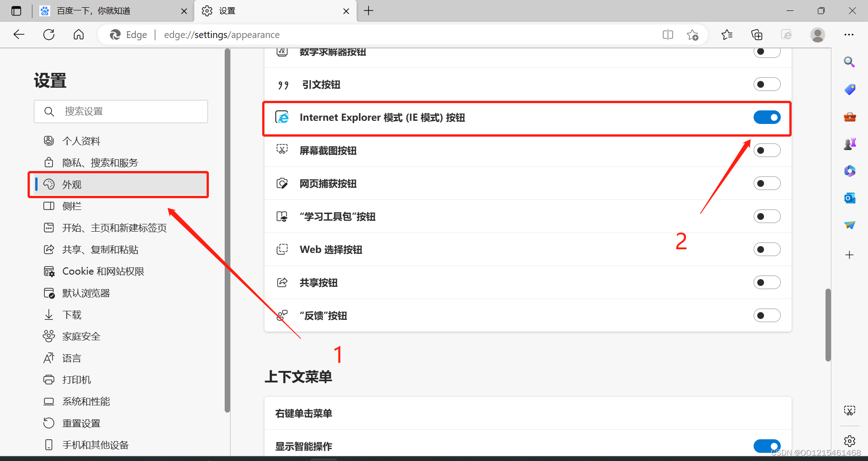868x461 pixels.
Task: Open the 默认浏览器 settings section
Action: coord(87,293)
